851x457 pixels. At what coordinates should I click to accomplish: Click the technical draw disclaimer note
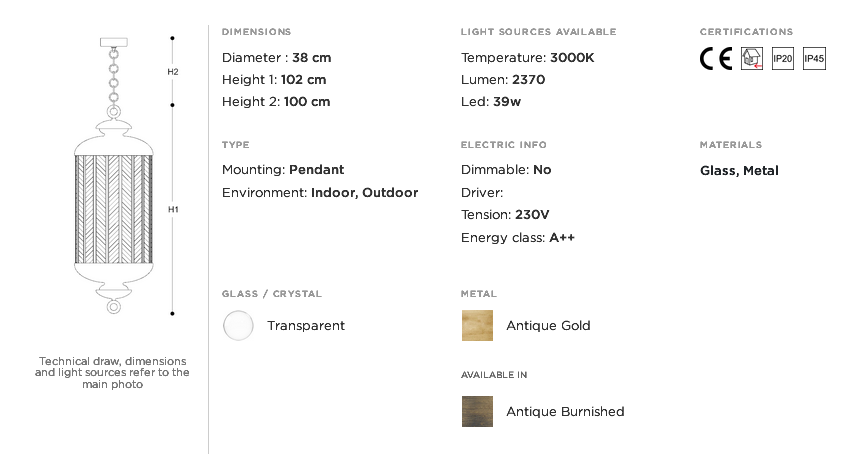pyautogui.click(x=112, y=372)
